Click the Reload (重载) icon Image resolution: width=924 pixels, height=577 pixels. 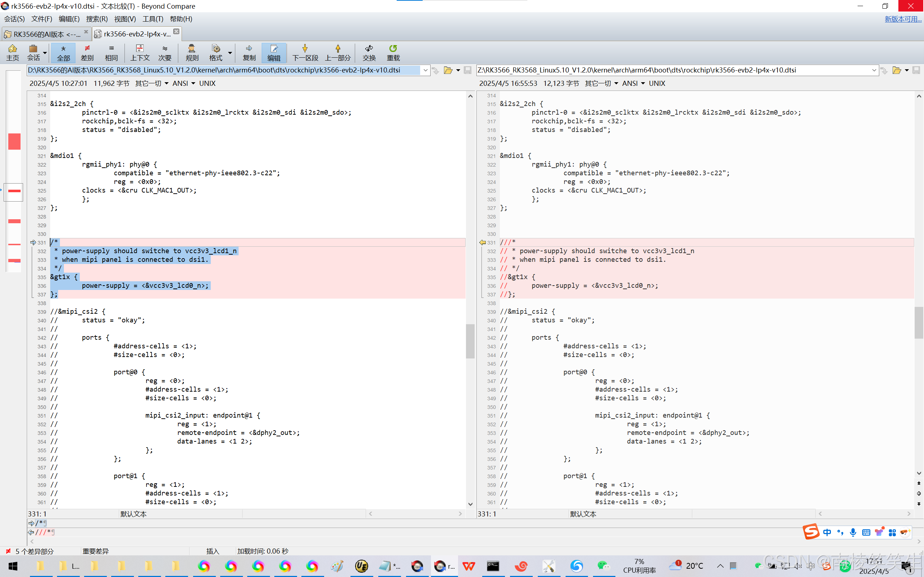click(x=393, y=52)
